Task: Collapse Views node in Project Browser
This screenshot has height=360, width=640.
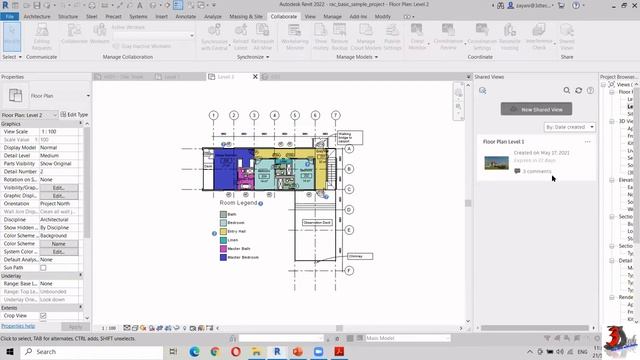Action: coord(603,84)
